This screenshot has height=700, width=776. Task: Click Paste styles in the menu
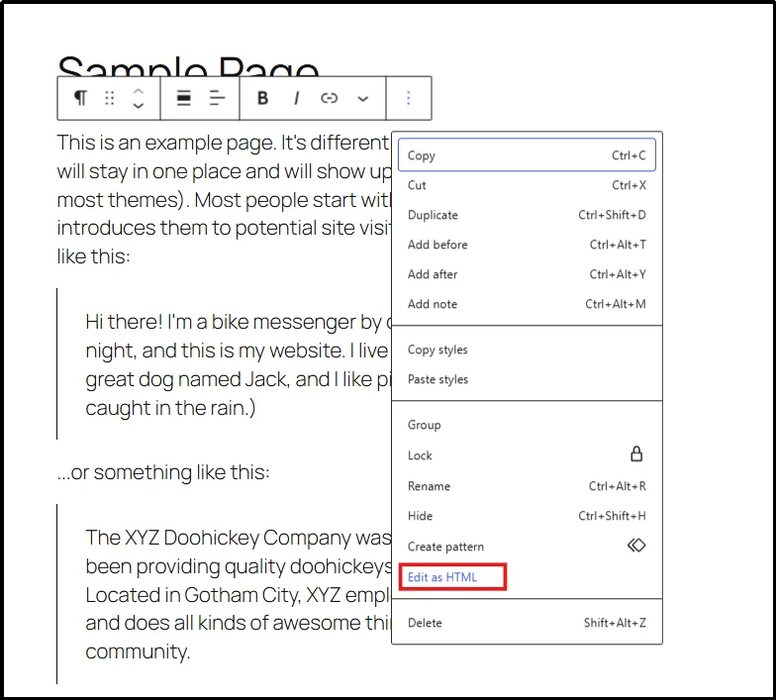(527, 379)
